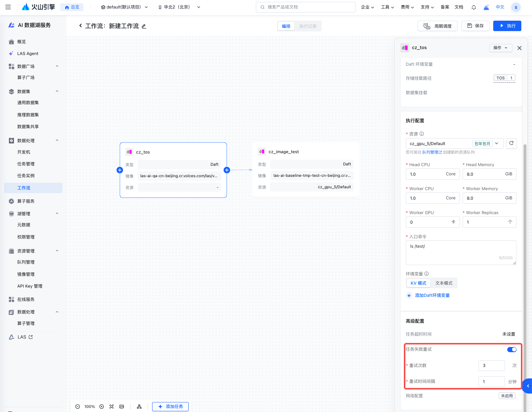Switch to the 执行记录 tab
Image resolution: width=532 pixels, height=412 pixels.
(x=308, y=26)
